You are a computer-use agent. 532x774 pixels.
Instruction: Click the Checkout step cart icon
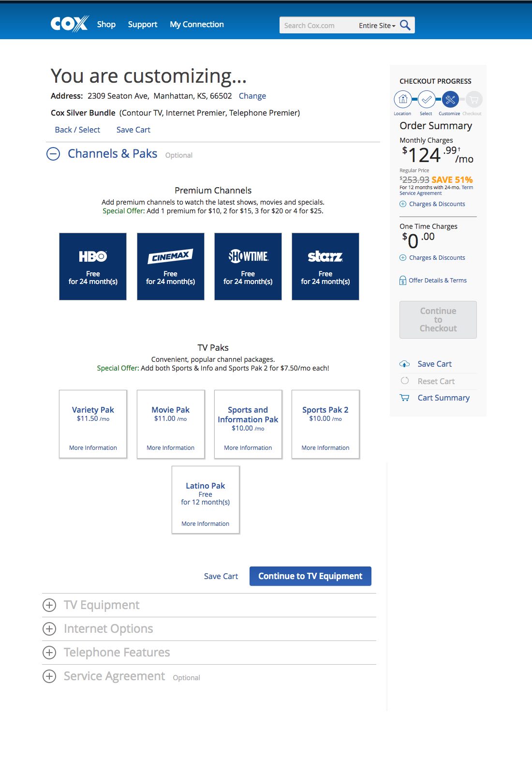[x=474, y=99]
